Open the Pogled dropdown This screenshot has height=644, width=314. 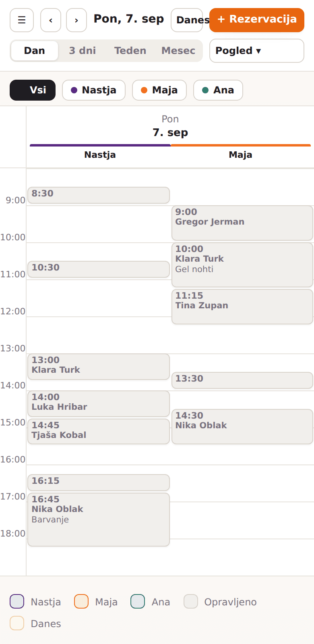(x=257, y=51)
